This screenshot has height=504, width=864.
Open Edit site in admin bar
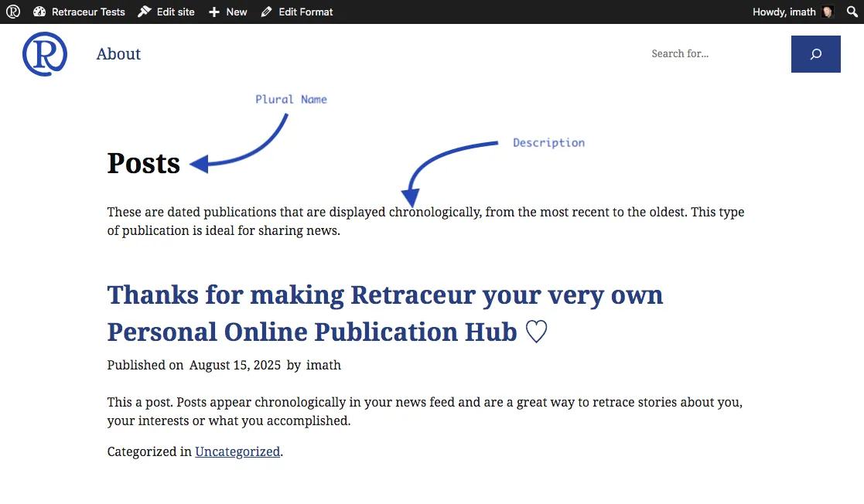click(x=166, y=12)
